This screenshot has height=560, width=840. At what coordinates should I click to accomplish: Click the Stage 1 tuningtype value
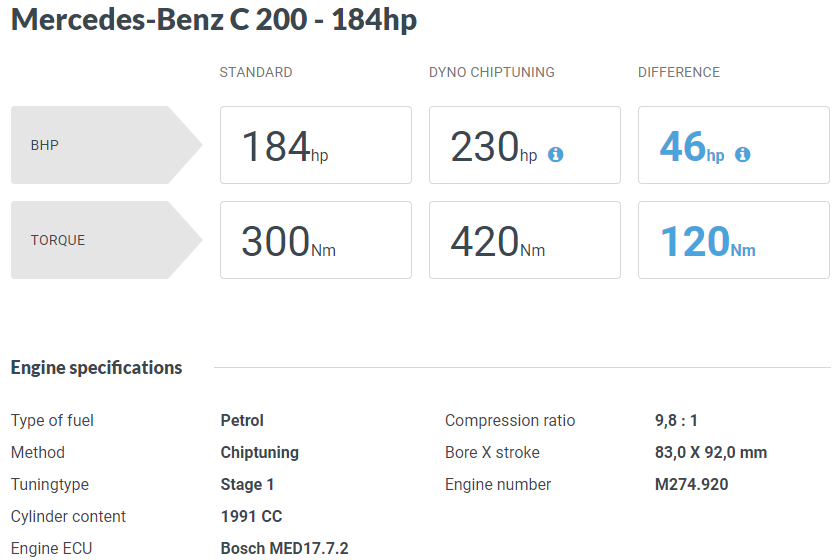[x=248, y=484]
